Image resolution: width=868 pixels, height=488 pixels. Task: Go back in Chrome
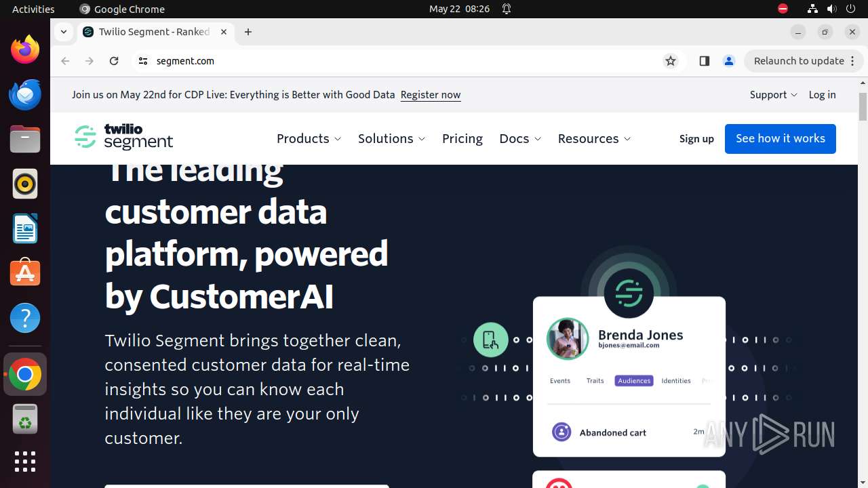[x=65, y=61]
